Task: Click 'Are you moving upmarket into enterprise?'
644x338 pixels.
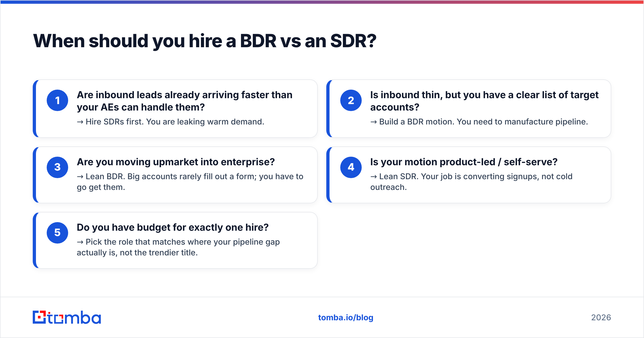Action: (176, 162)
